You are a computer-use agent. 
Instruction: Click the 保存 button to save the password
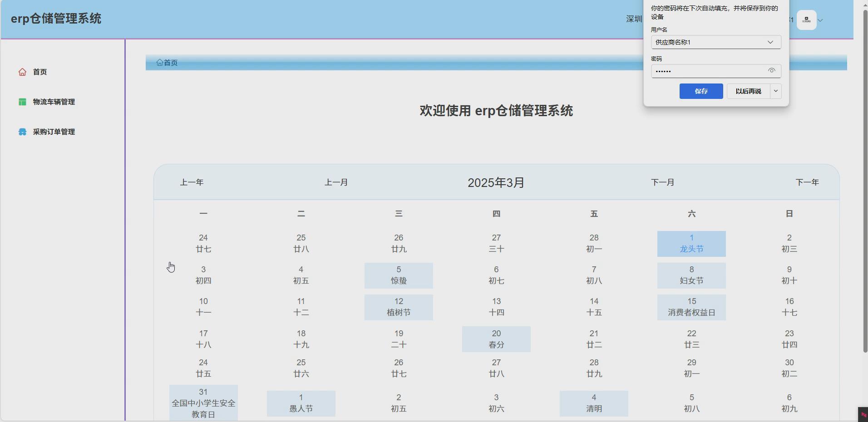click(701, 91)
